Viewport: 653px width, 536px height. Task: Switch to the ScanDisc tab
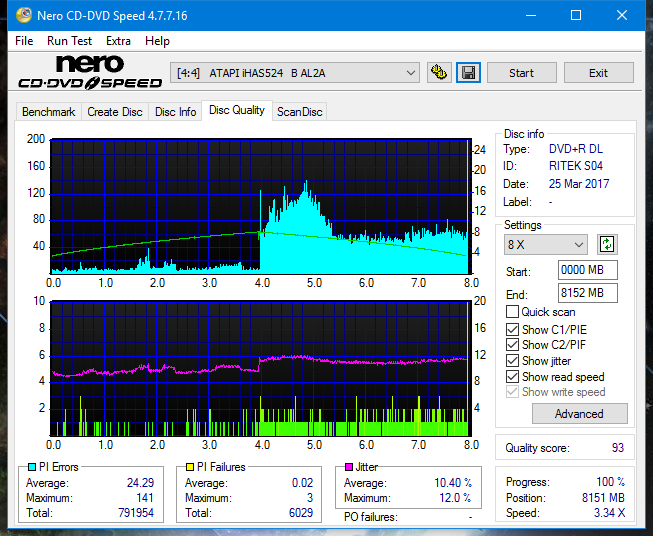[x=299, y=112]
